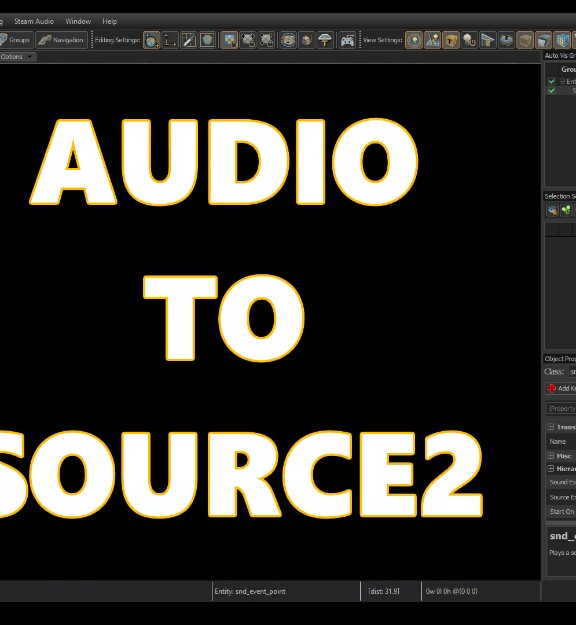Open the Steam Audio menu
Image resolution: width=576 pixels, height=625 pixels.
click(34, 22)
